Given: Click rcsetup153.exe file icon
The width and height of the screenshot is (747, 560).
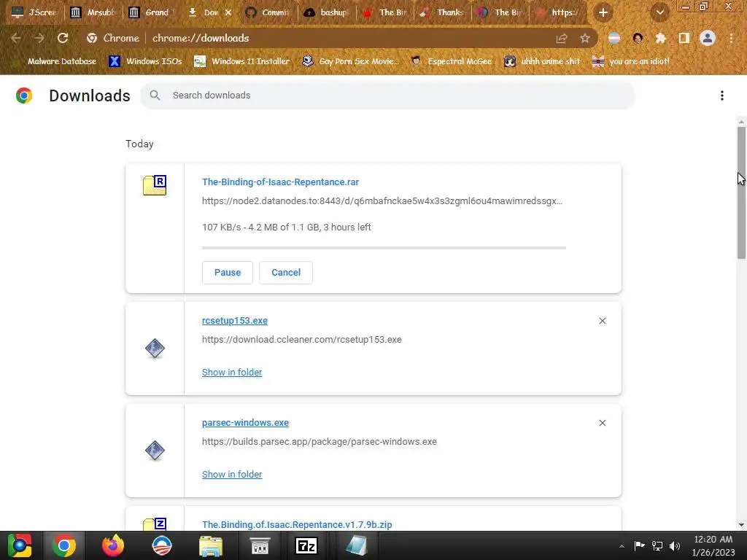Looking at the screenshot, I should (x=155, y=349).
